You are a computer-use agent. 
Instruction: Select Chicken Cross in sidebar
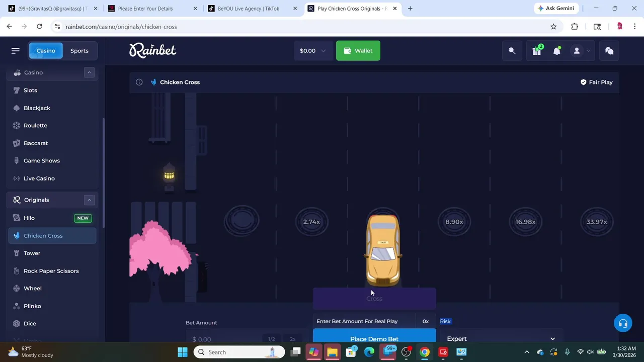(x=52, y=235)
